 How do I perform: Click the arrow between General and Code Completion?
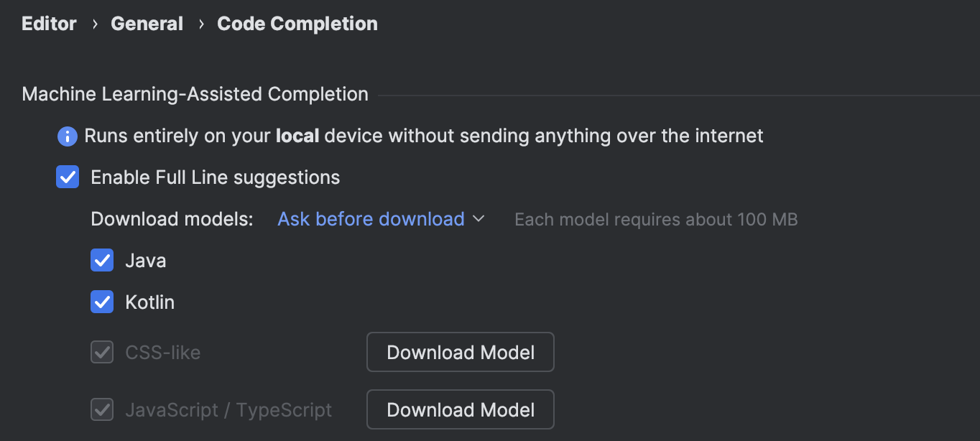click(200, 24)
